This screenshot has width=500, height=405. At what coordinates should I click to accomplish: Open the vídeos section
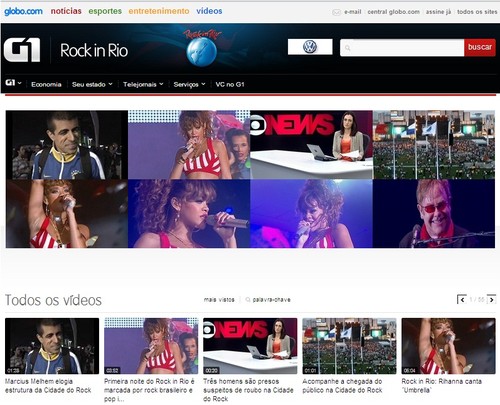[209, 11]
